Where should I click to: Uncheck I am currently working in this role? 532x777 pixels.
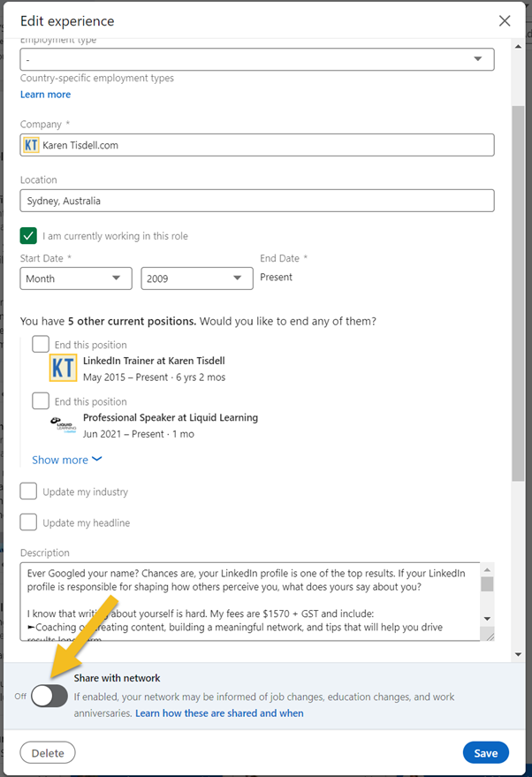29,236
